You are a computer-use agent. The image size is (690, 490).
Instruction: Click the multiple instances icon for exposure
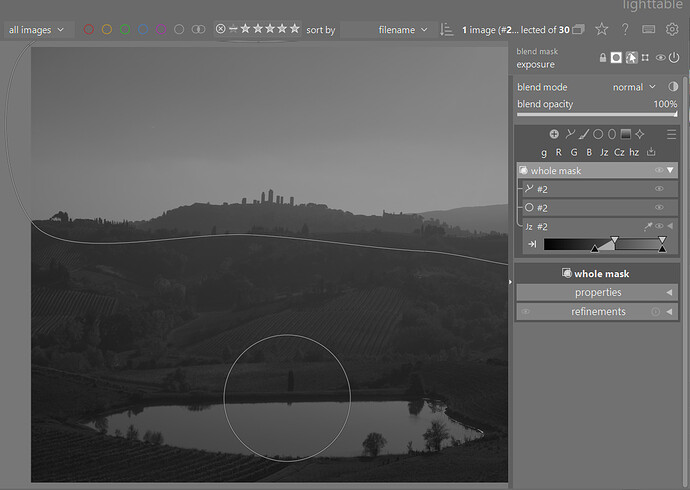[645, 58]
